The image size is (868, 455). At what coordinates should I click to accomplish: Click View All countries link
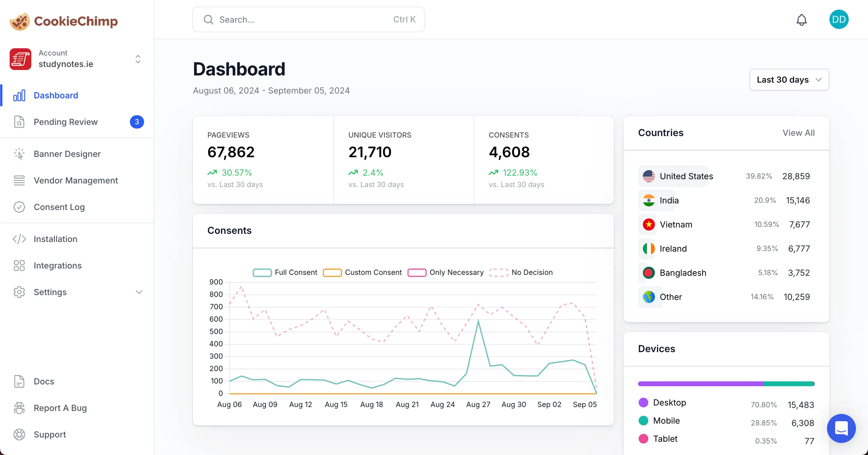(x=798, y=133)
